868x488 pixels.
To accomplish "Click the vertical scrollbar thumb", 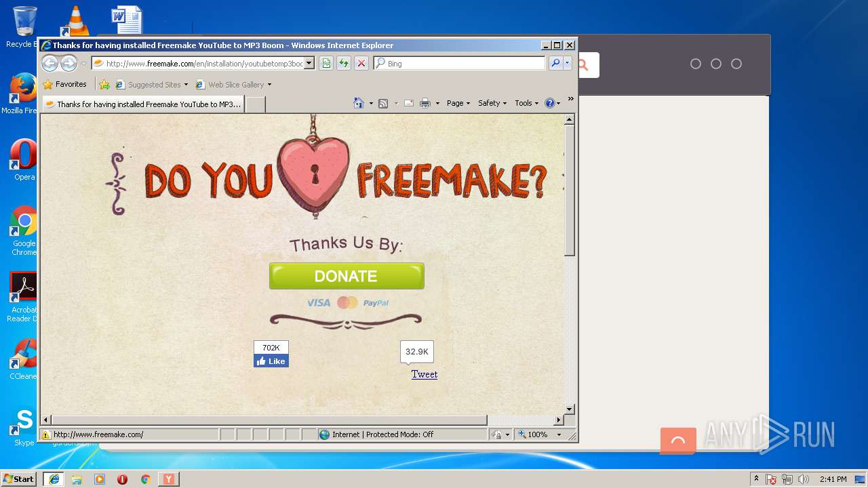I will (x=570, y=190).
